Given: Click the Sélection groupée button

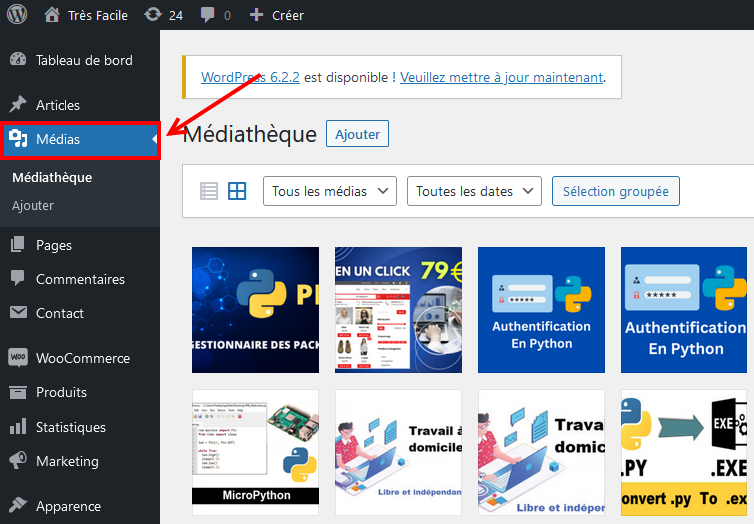Looking at the screenshot, I should point(616,191).
